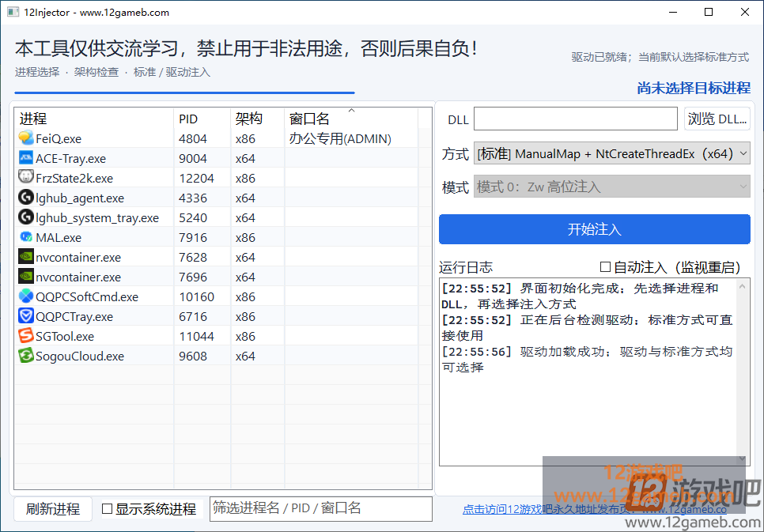Click the 驱动加载成功 log entry

tap(587, 359)
